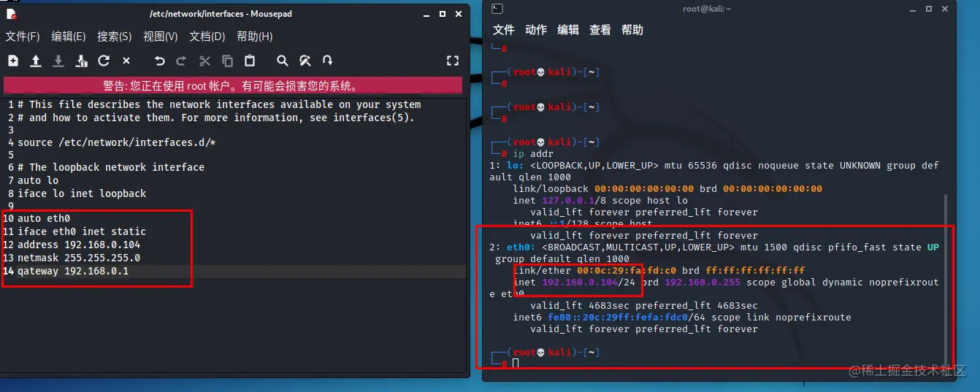Viewport: 980px width, 392px height.
Task: Click the Redo toolbar icon
Action: [182, 61]
